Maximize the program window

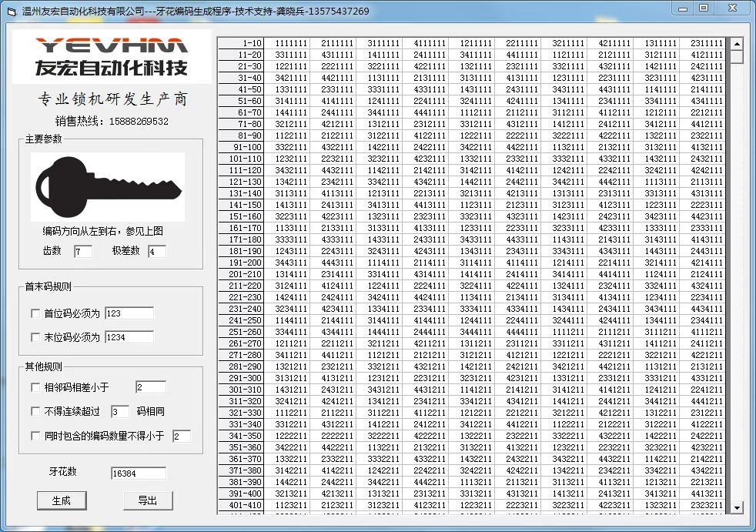click(703, 8)
